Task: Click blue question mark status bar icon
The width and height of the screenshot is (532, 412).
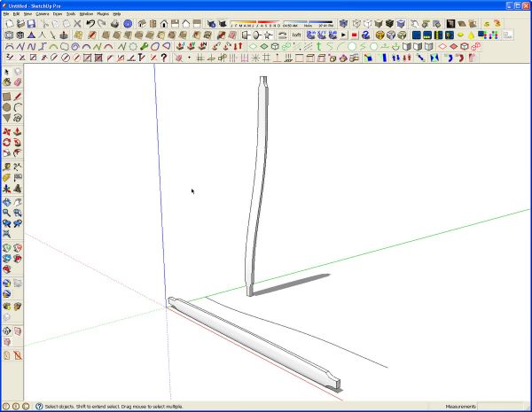Action: coord(39,406)
